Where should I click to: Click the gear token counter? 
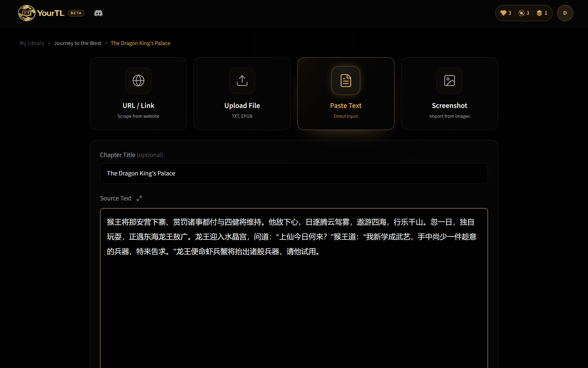point(524,13)
